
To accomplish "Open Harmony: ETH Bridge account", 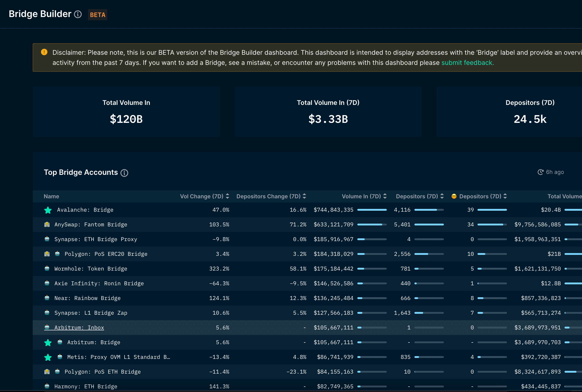I will [86, 386].
